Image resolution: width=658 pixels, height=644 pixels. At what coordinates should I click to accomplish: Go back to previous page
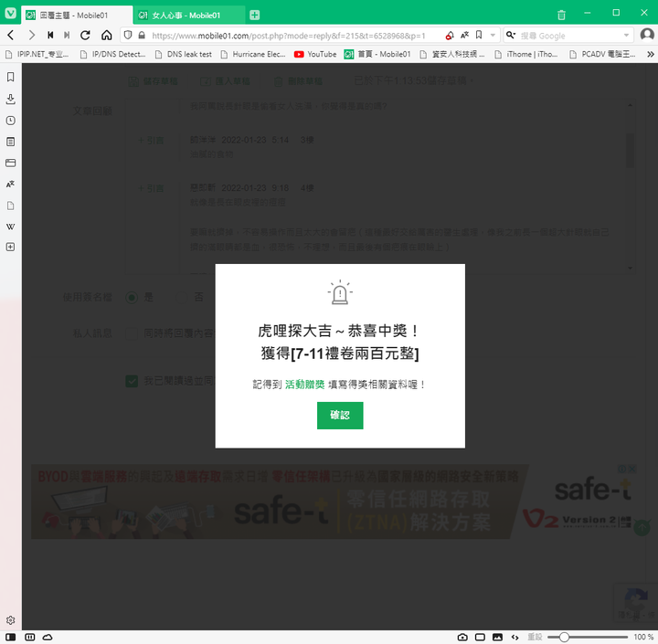11,36
